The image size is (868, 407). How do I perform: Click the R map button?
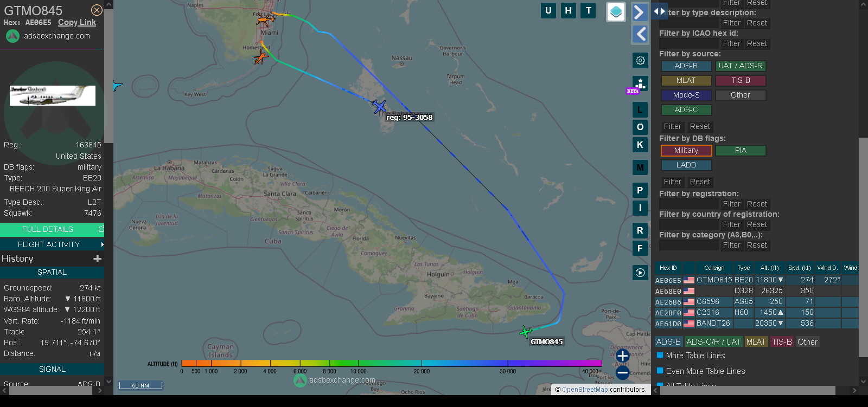(x=640, y=230)
